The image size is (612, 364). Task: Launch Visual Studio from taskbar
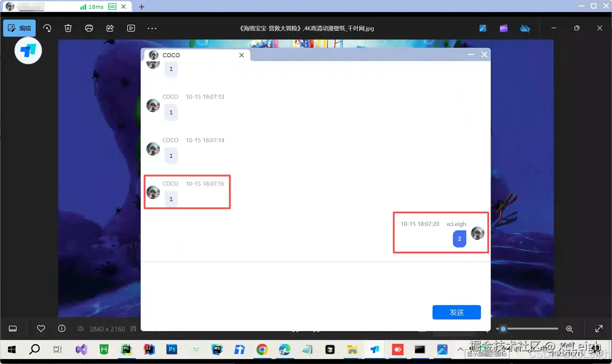click(x=81, y=350)
